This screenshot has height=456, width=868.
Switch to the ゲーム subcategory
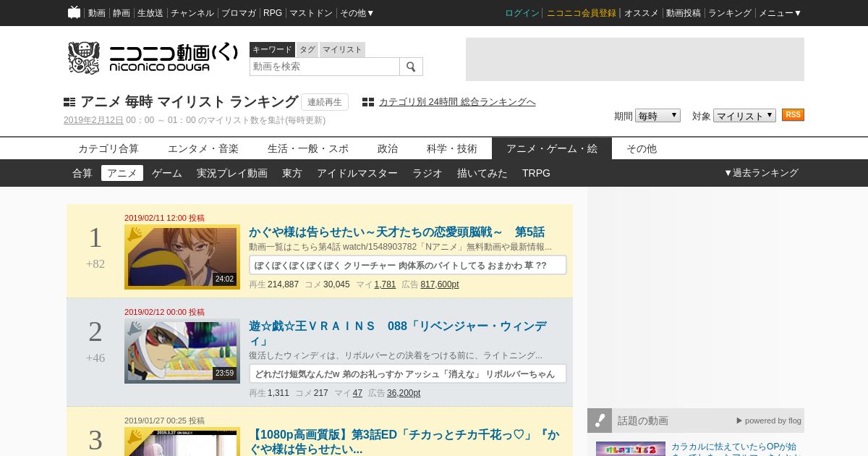click(x=167, y=173)
